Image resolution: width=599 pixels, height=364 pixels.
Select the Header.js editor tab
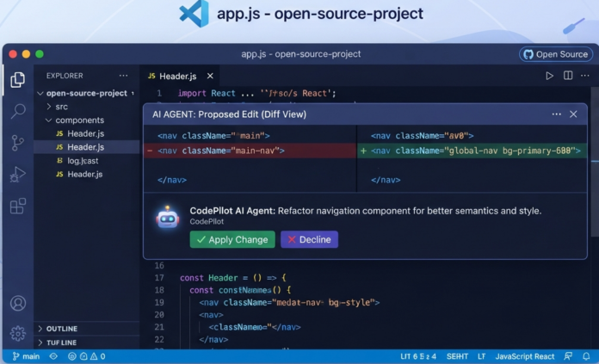[177, 76]
